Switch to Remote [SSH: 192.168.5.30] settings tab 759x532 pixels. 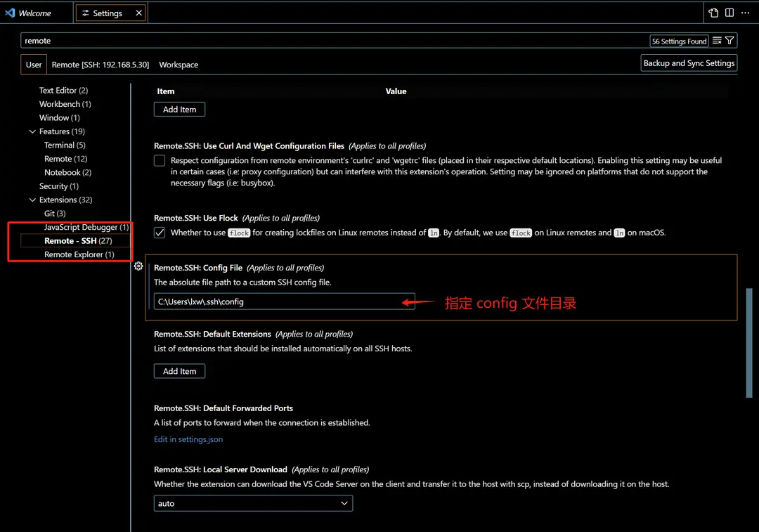(x=100, y=65)
